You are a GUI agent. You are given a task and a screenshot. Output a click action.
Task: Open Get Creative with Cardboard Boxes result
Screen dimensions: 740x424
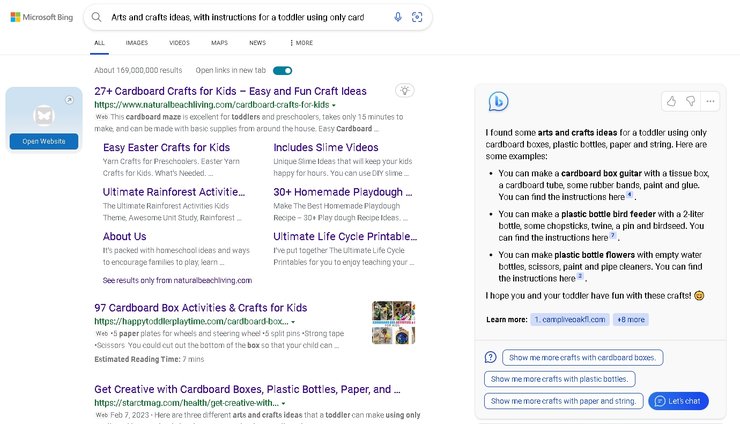(x=247, y=390)
